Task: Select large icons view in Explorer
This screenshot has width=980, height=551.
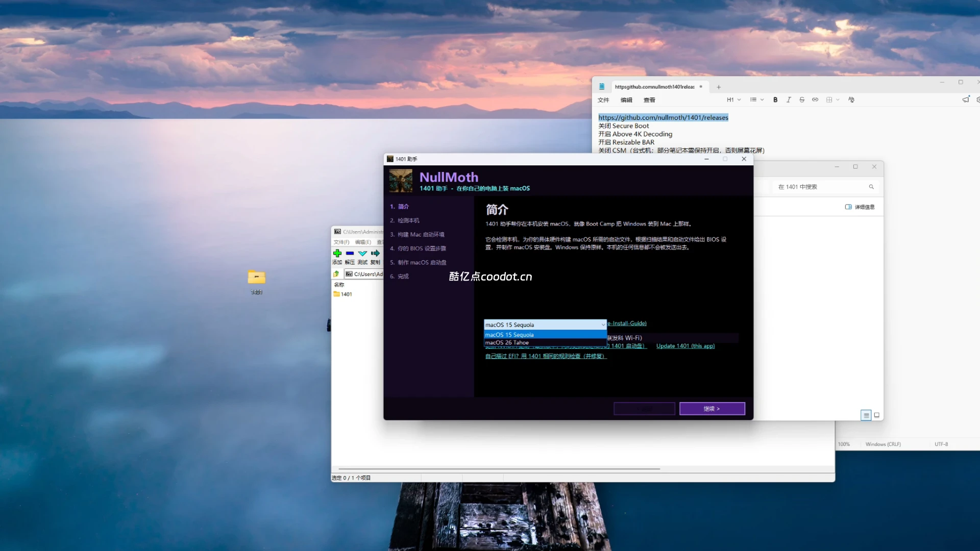Action: point(877,415)
